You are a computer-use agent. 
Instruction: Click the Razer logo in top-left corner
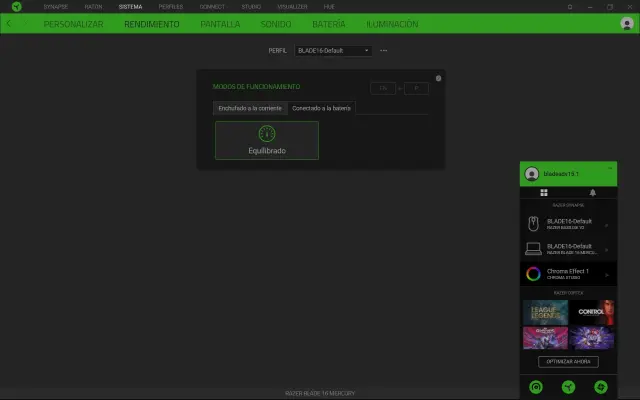pos(16,6)
